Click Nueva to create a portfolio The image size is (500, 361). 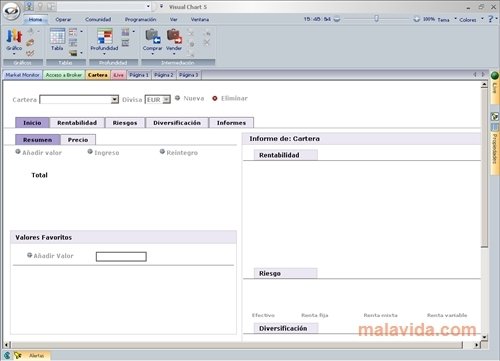click(x=190, y=98)
